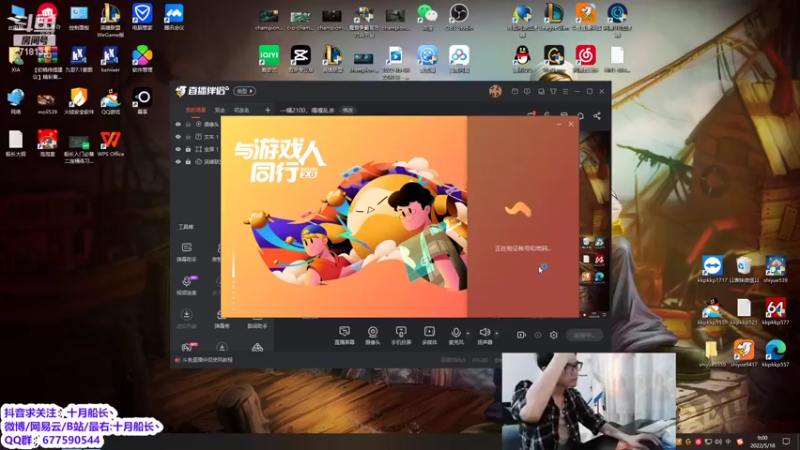Click the go-live status button at bottom right

click(584, 335)
